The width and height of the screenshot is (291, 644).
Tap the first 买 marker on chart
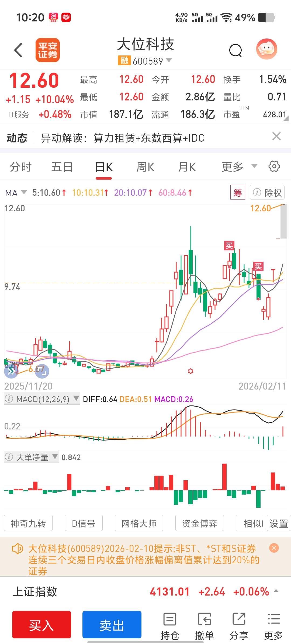(x=229, y=246)
